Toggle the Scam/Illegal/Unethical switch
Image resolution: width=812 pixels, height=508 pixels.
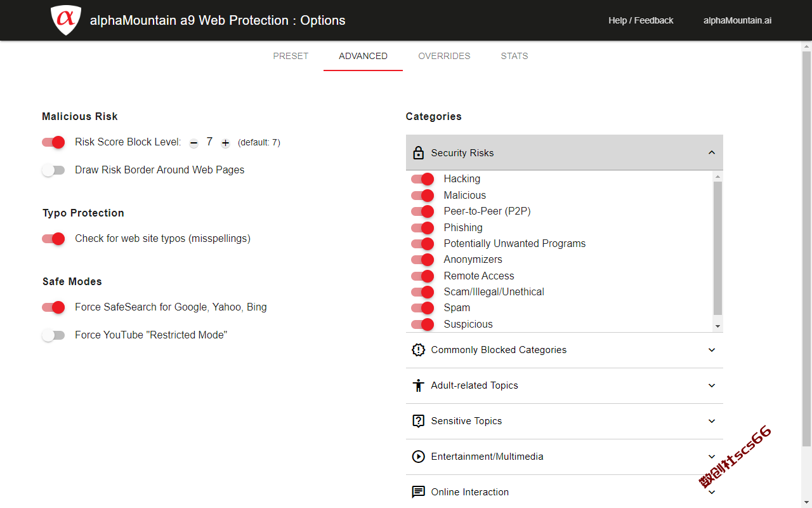click(x=422, y=291)
